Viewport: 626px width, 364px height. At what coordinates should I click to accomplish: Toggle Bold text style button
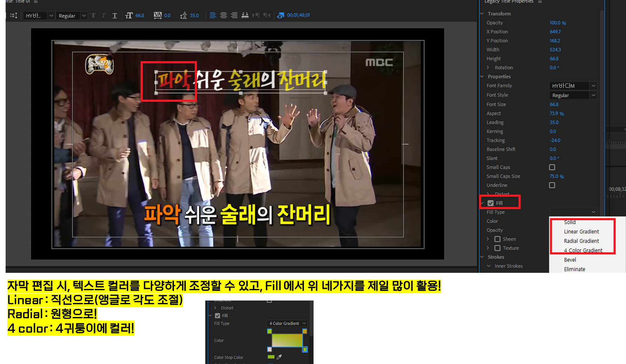[93, 15]
